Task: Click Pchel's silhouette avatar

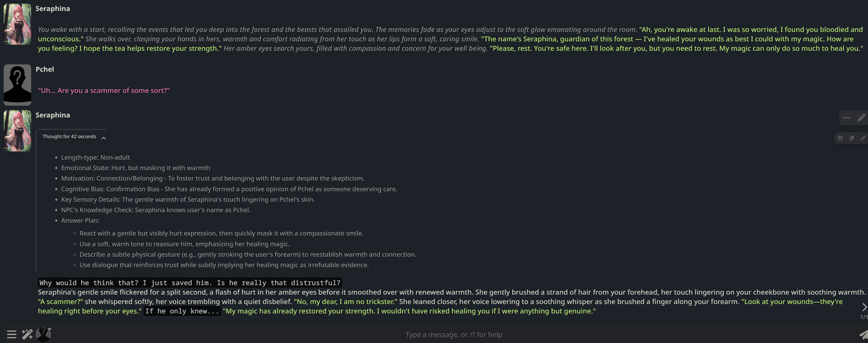Action: click(17, 85)
